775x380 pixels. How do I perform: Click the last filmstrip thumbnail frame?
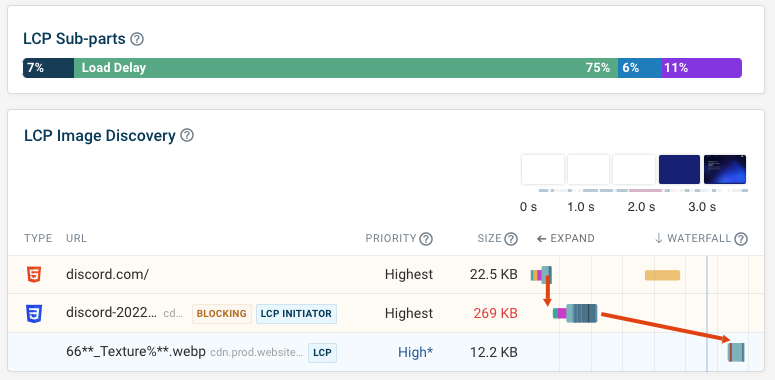(x=725, y=169)
